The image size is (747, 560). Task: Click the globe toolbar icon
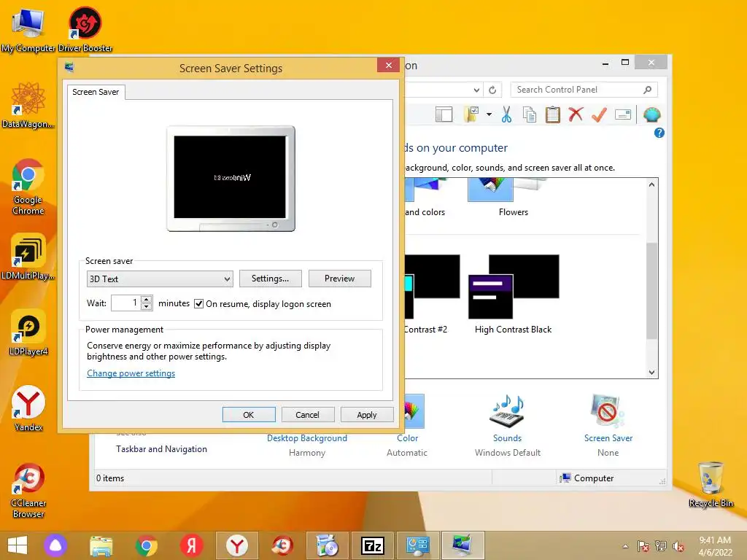(651, 114)
